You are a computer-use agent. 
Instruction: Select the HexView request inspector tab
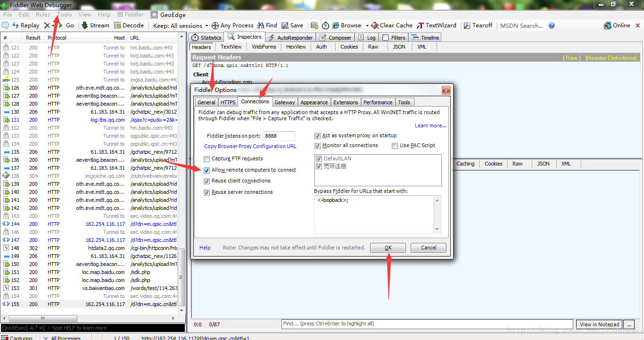pyautogui.click(x=296, y=47)
